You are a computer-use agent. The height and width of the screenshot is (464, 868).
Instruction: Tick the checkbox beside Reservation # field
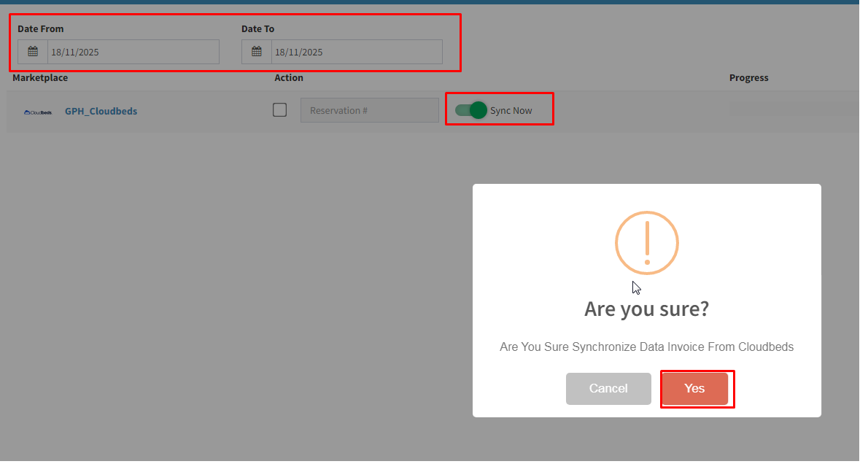[279, 110]
